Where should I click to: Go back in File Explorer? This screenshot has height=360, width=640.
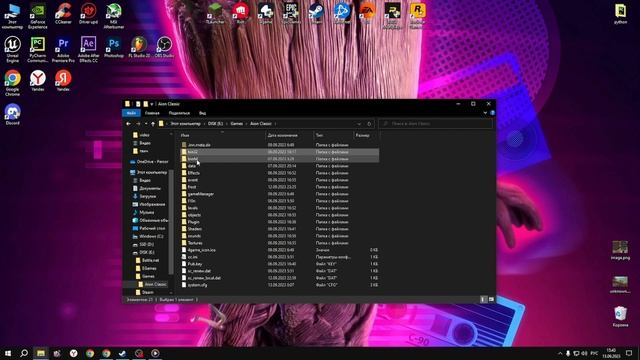[x=129, y=124]
